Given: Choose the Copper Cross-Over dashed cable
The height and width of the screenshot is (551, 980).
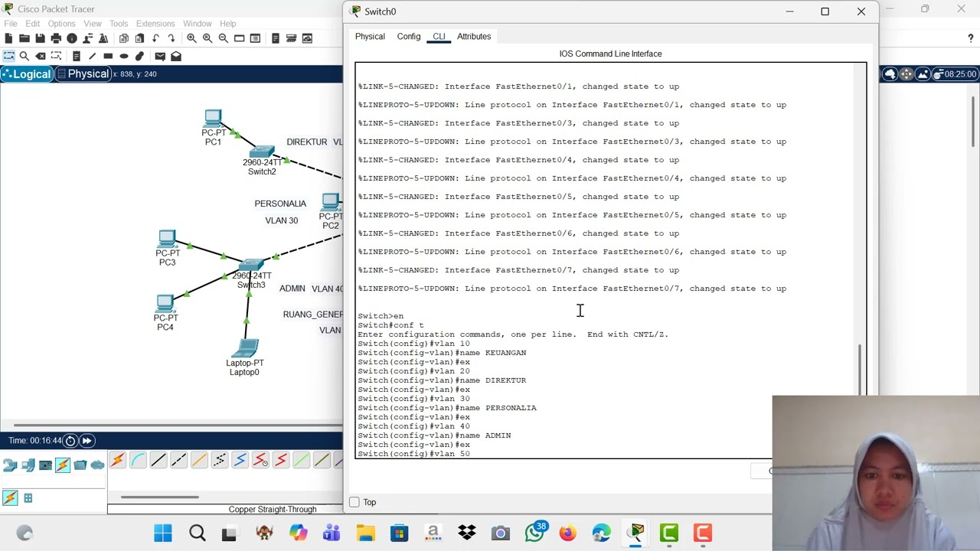Looking at the screenshot, I should click(x=179, y=460).
